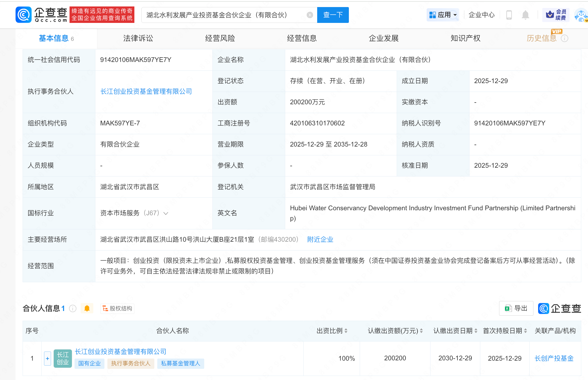Sort by 认缴出资日期 column
This screenshot has height=380, width=588.
[476, 331]
